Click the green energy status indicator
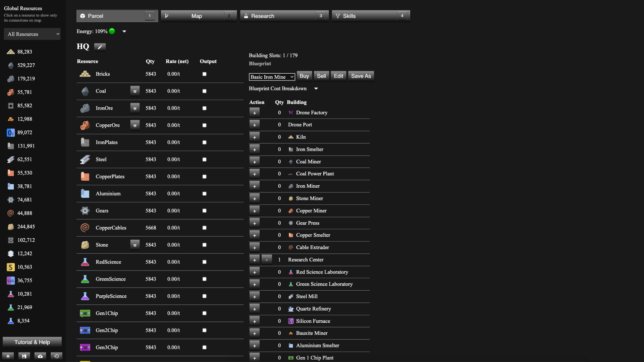This screenshot has height=362, width=644. (x=112, y=31)
